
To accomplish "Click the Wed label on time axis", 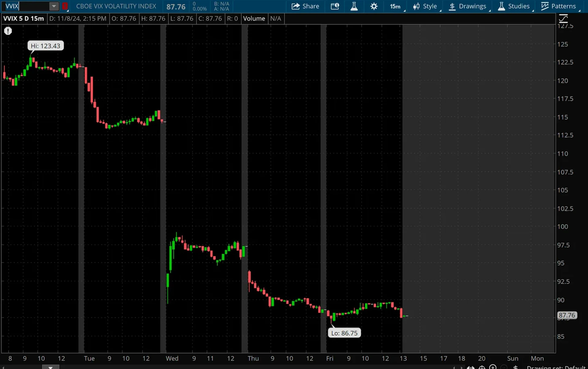I will pos(172,359).
